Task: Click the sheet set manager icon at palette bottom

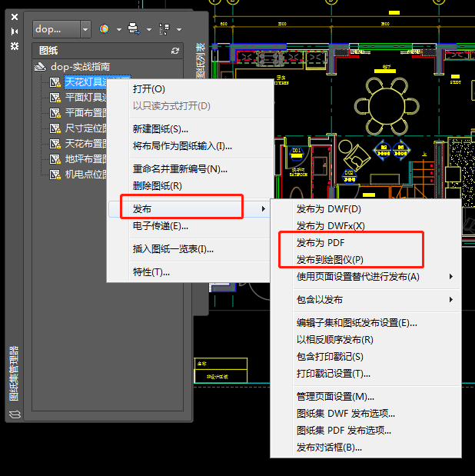Action: click(15, 414)
